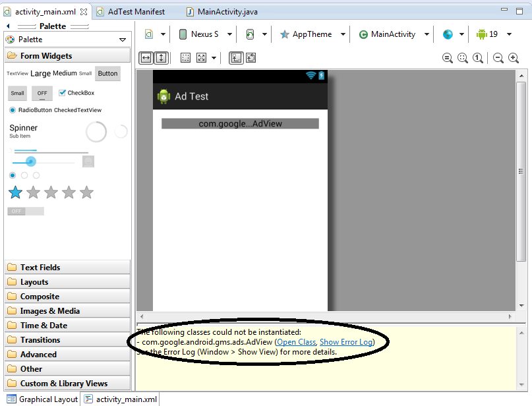532x406 pixels.
Task: Select the second radio group button
Action: [x=24, y=175]
